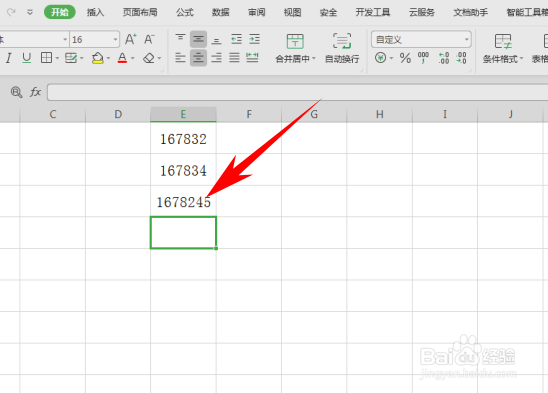Apply thousands separator style
The image size is (548, 393).
pyautogui.click(x=423, y=58)
